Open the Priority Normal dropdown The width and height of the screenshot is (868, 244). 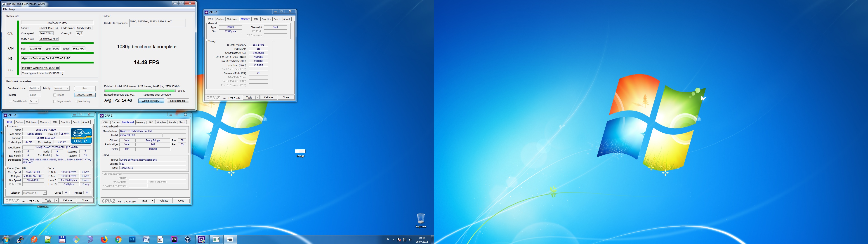click(x=61, y=88)
